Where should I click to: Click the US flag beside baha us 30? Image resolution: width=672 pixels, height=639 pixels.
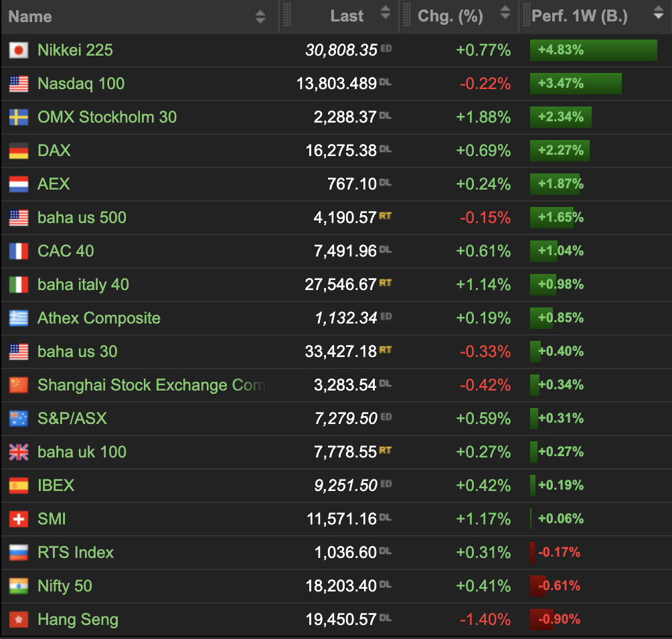click(x=19, y=352)
